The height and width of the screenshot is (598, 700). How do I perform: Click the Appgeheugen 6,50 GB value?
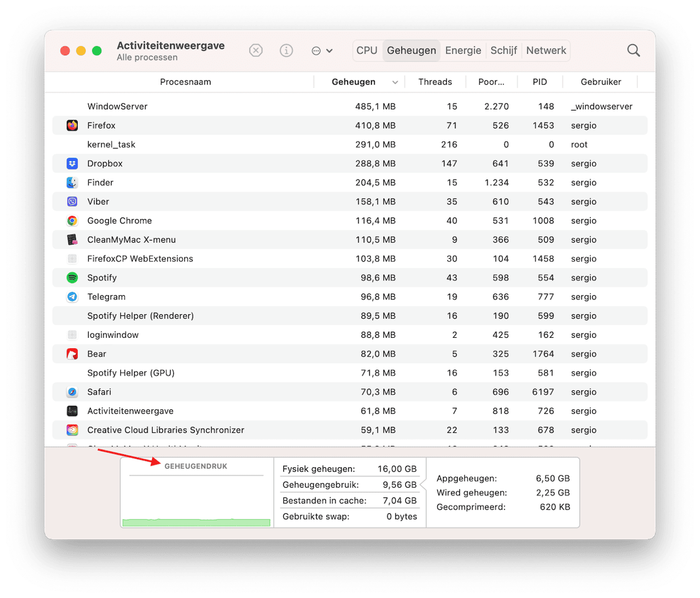[553, 478]
